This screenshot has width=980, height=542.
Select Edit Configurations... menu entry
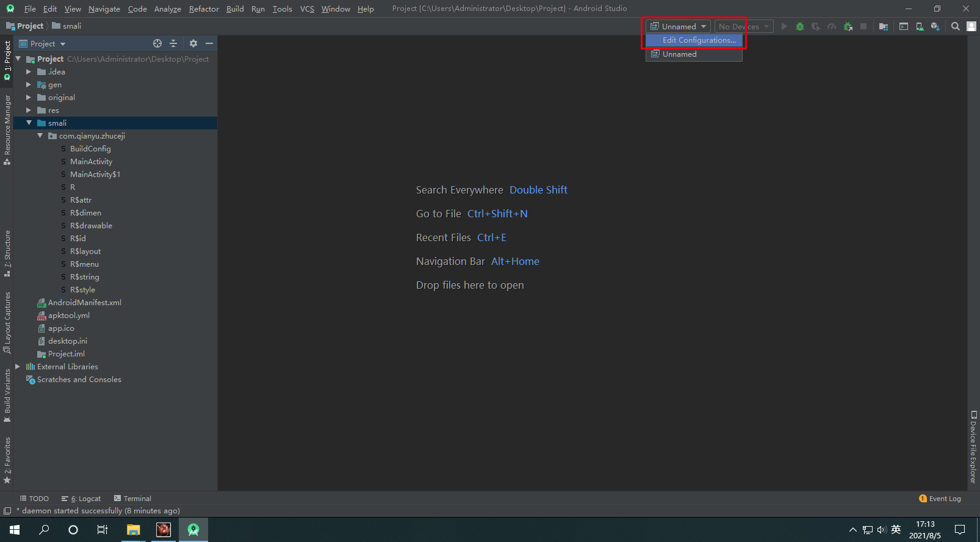click(x=694, y=40)
